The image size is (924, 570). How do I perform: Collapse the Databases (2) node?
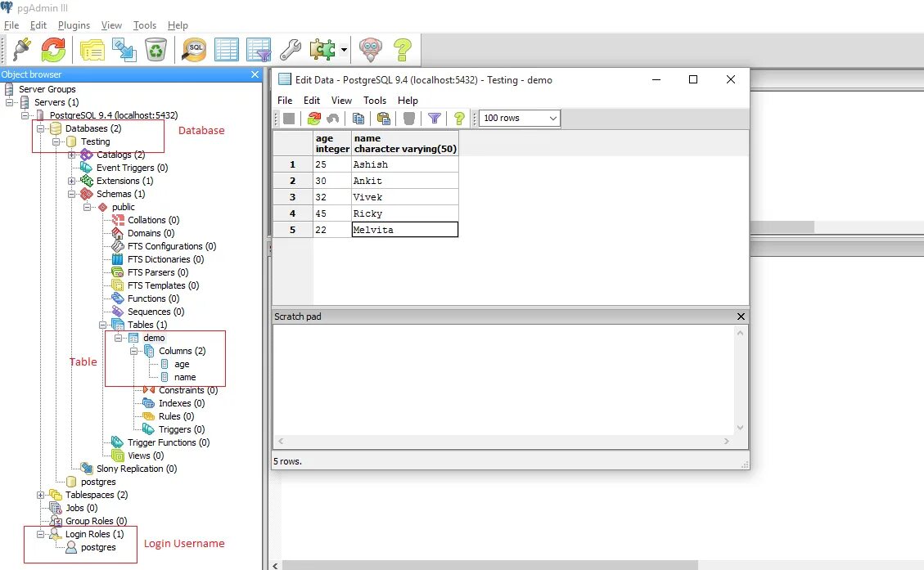[x=41, y=128]
